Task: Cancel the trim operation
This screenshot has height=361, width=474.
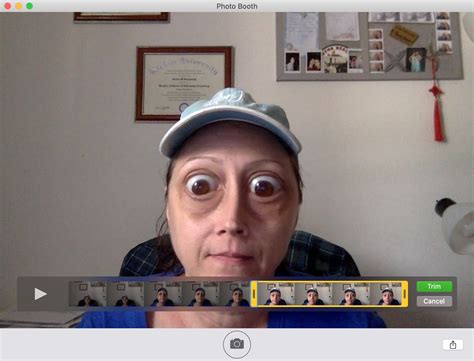Action: click(434, 301)
